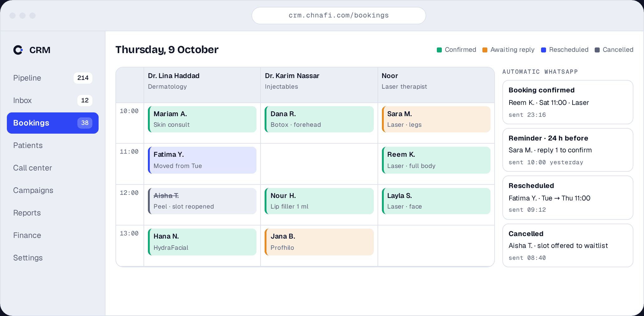Select the Dr. Karim Nassar column header
Image resolution: width=644 pixels, height=316 pixels.
click(319, 85)
